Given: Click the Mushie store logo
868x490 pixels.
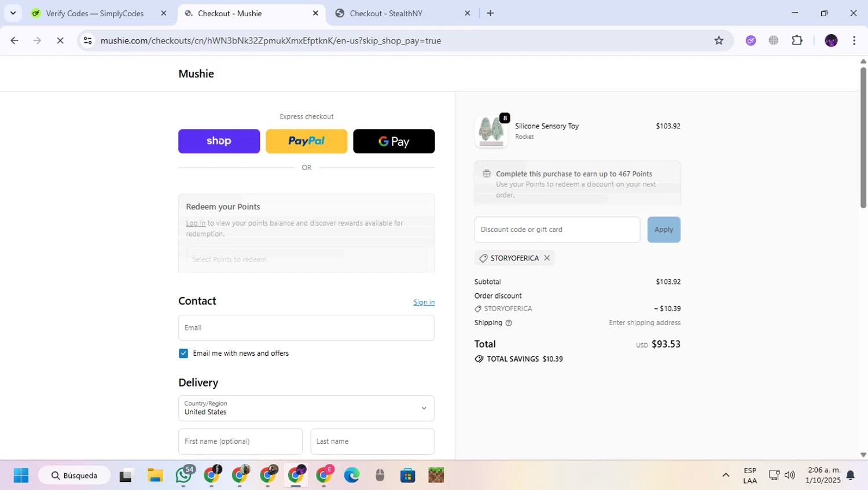Looking at the screenshot, I should (196, 73).
